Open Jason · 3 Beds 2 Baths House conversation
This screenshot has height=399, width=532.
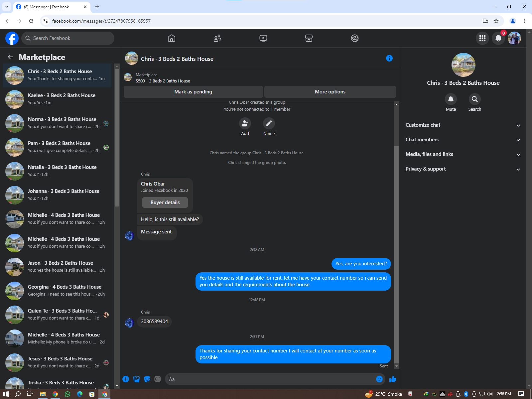tap(57, 267)
